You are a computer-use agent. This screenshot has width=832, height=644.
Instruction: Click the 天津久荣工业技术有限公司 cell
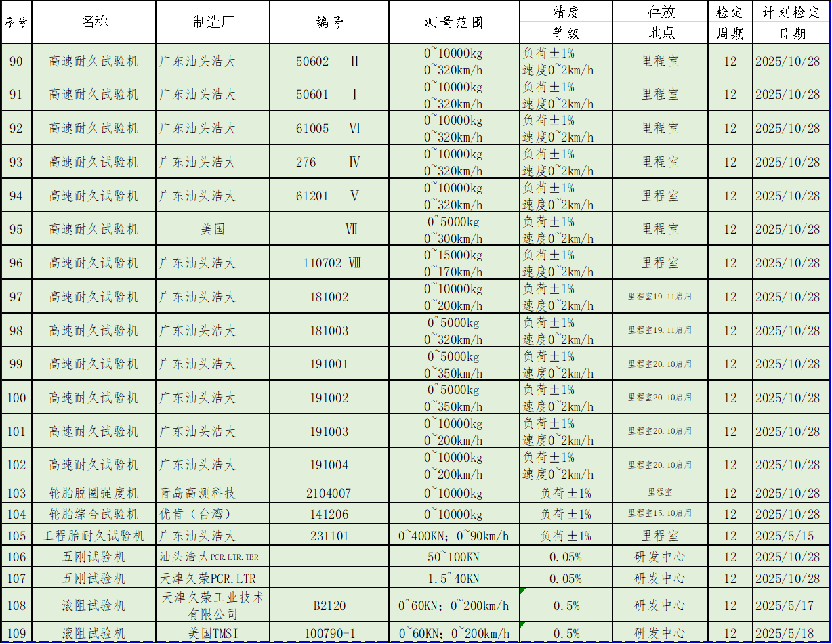(x=213, y=605)
